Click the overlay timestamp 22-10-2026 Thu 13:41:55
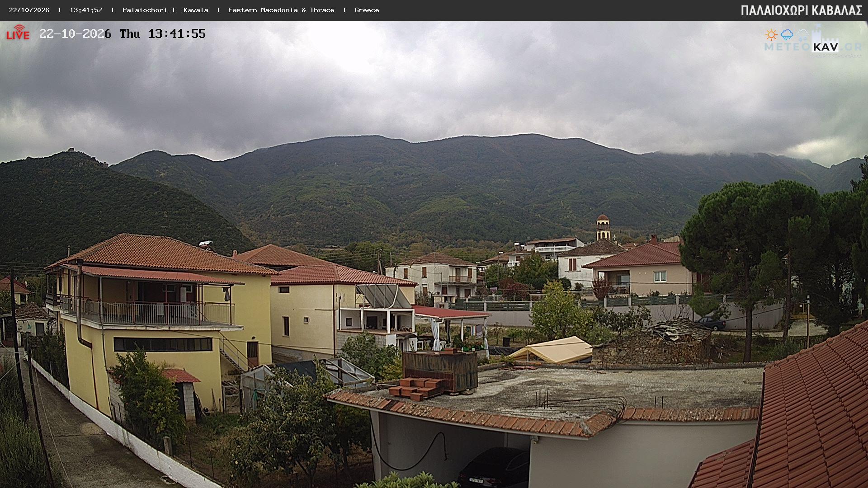 pyautogui.click(x=123, y=34)
